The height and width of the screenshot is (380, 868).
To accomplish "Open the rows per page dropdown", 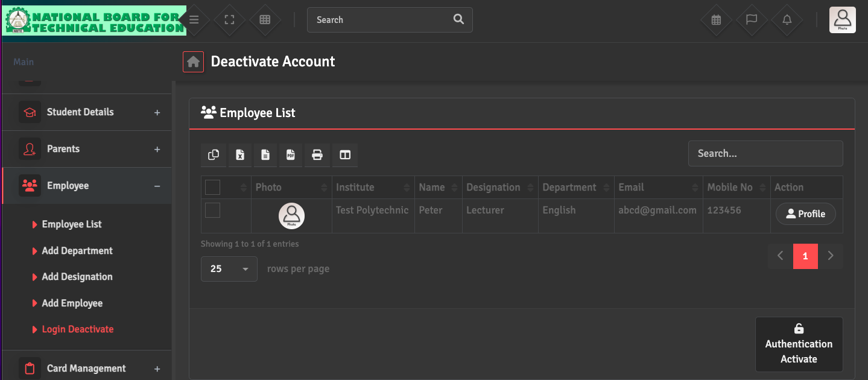I will click(x=229, y=269).
